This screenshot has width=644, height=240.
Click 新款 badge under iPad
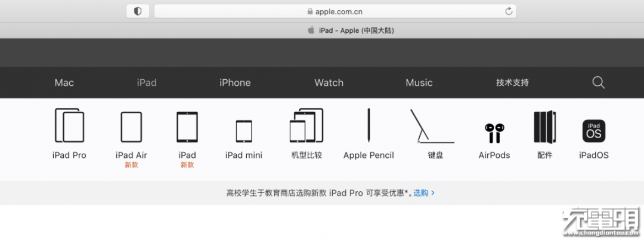coord(187,165)
